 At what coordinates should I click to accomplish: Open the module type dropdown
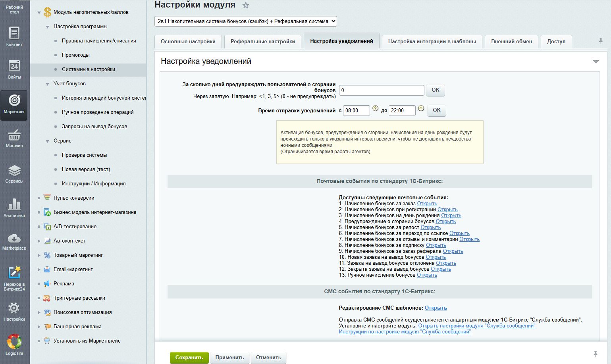coord(246,21)
